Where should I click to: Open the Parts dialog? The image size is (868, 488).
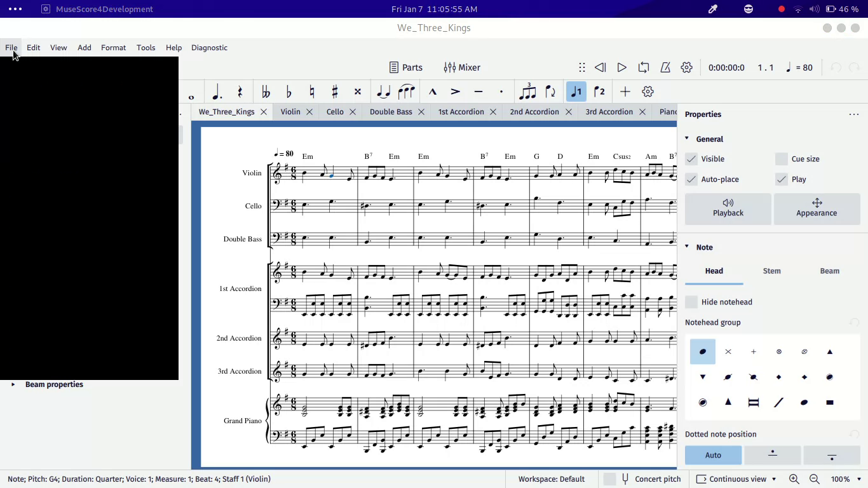coord(406,67)
